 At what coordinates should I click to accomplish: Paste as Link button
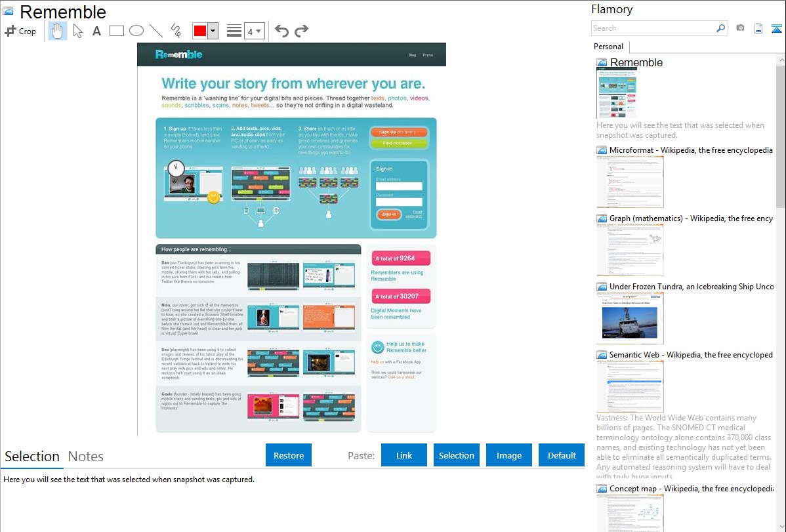pyautogui.click(x=404, y=455)
